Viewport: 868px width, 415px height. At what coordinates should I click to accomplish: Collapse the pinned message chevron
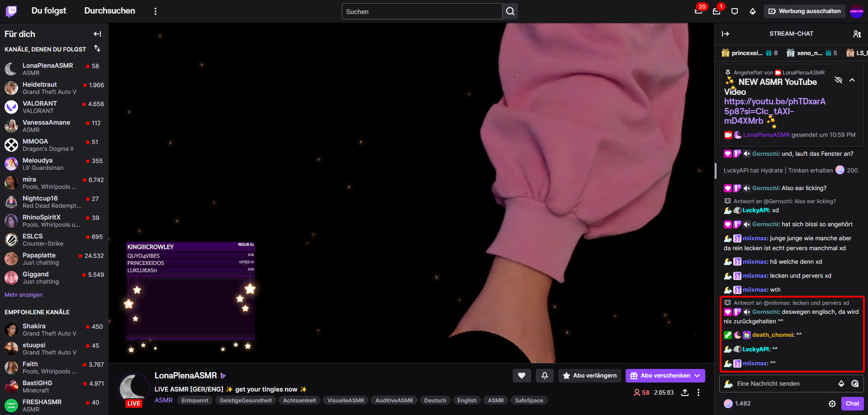point(852,80)
